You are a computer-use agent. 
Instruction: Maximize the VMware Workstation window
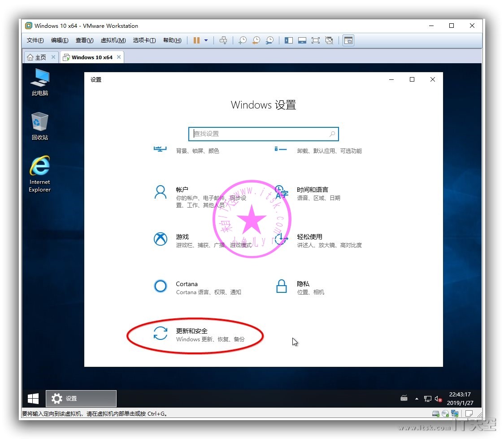point(452,26)
